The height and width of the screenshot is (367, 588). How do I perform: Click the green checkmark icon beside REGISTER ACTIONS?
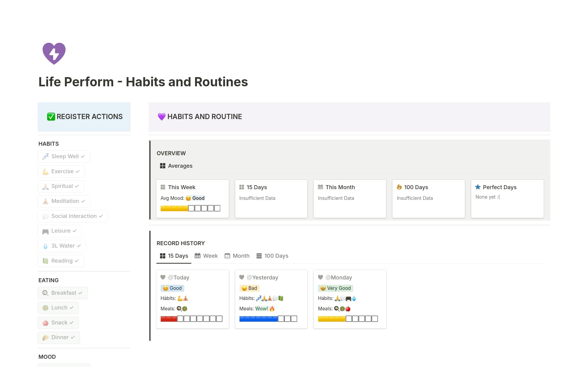(51, 116)
